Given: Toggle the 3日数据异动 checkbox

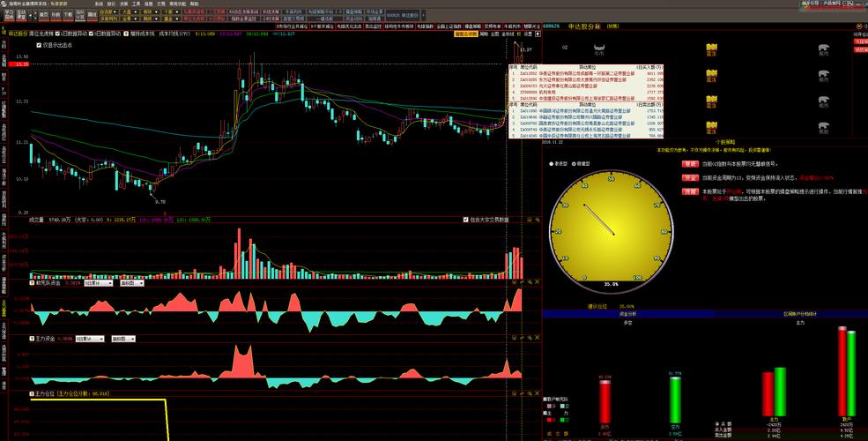Looking at the screenshot, I should tap(92, 34).
